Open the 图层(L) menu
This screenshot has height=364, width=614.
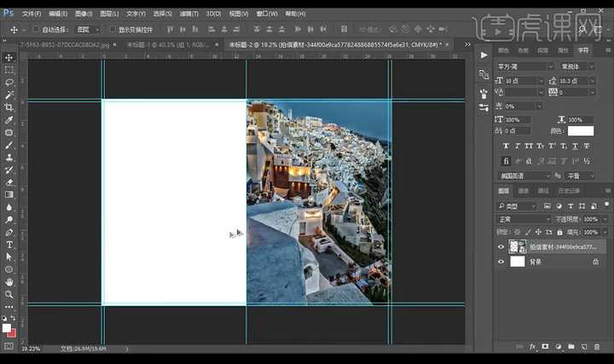coord(110,14)
